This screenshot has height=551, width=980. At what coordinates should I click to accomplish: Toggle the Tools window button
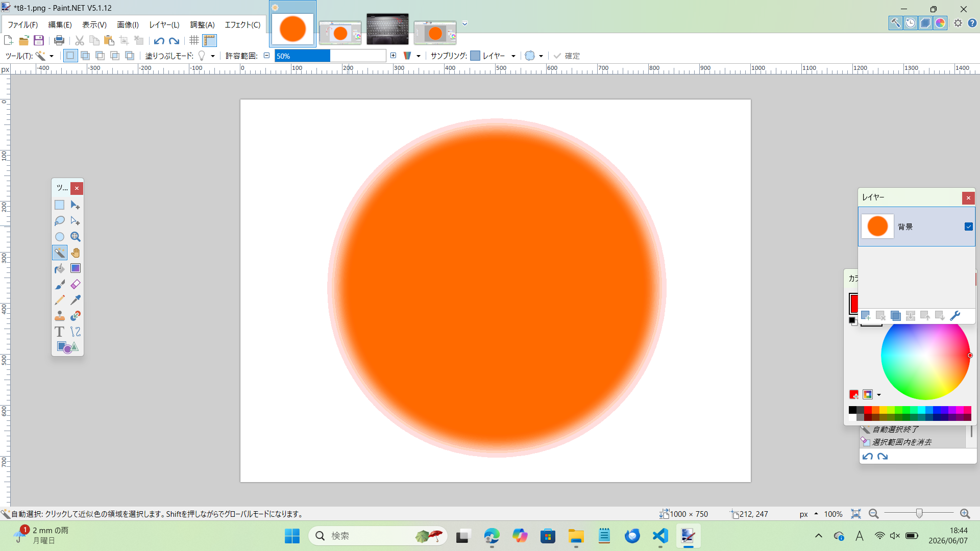click(x=895, y=23)
